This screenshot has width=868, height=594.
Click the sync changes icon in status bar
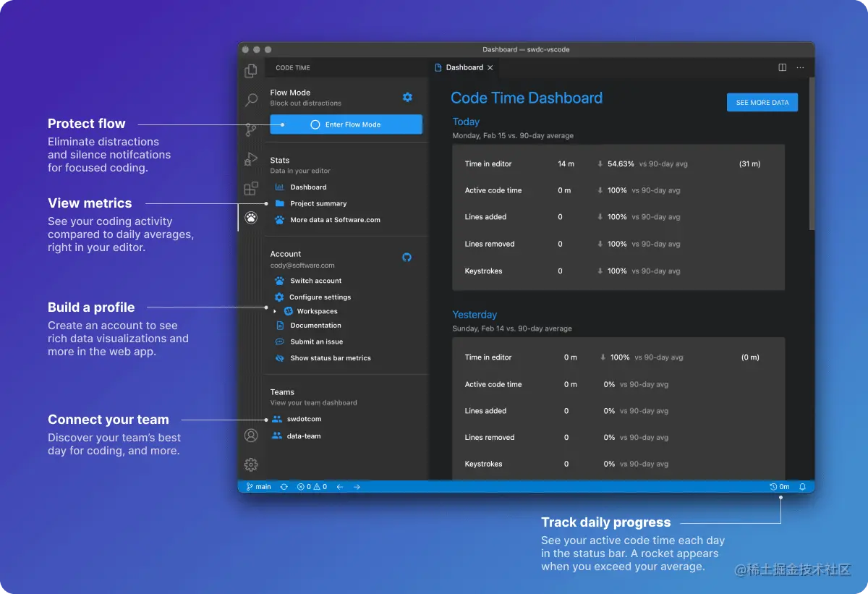[x=284, y=487]
